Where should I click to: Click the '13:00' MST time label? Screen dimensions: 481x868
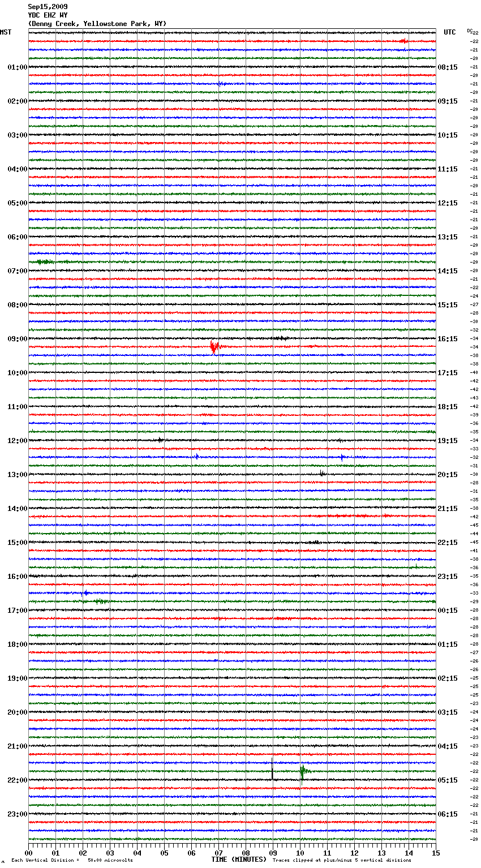(18, 475)
